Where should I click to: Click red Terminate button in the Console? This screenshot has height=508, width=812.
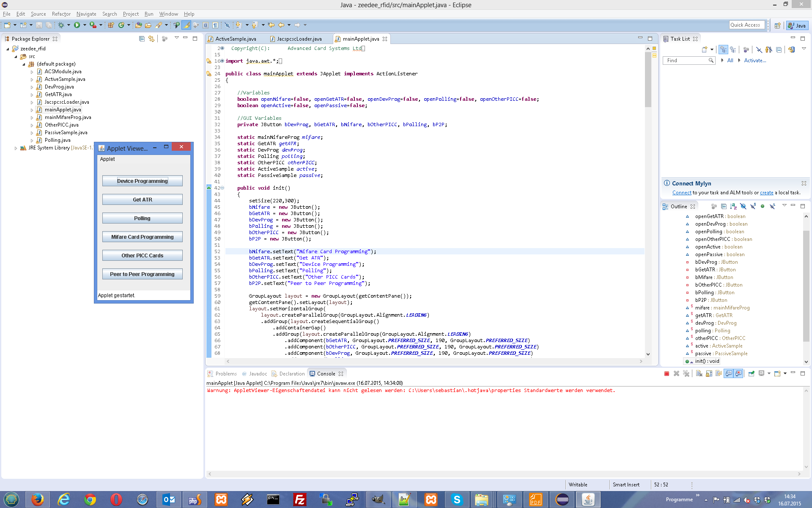[667, 373]
